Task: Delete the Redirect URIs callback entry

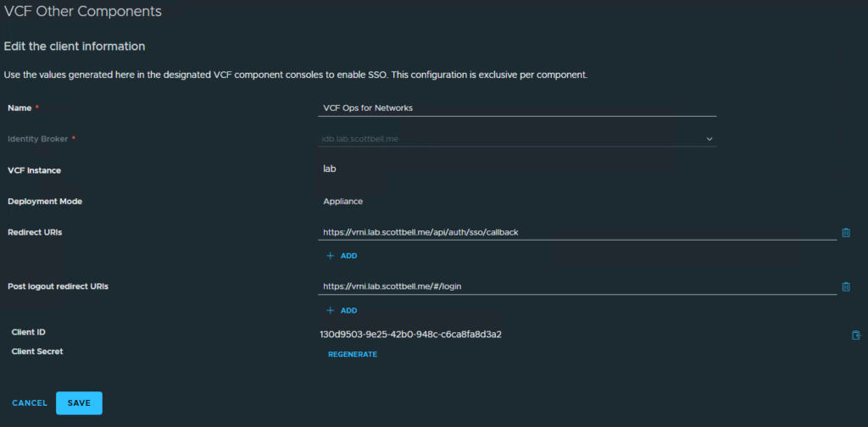Action: pos(846,233)
